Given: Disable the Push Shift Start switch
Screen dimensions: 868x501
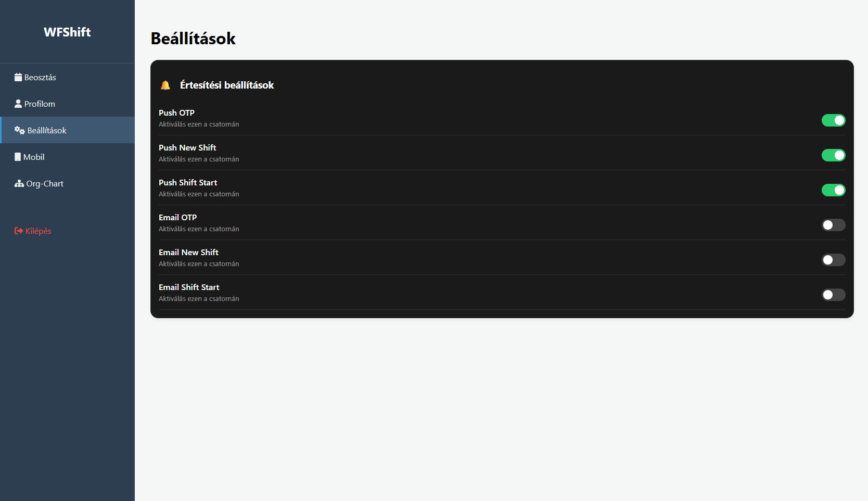Looking at the screenshot, I should pyautogui.click(x=833, y=190).
